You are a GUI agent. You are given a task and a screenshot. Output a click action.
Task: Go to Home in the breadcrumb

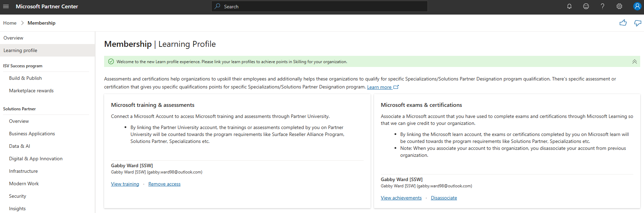10,23
